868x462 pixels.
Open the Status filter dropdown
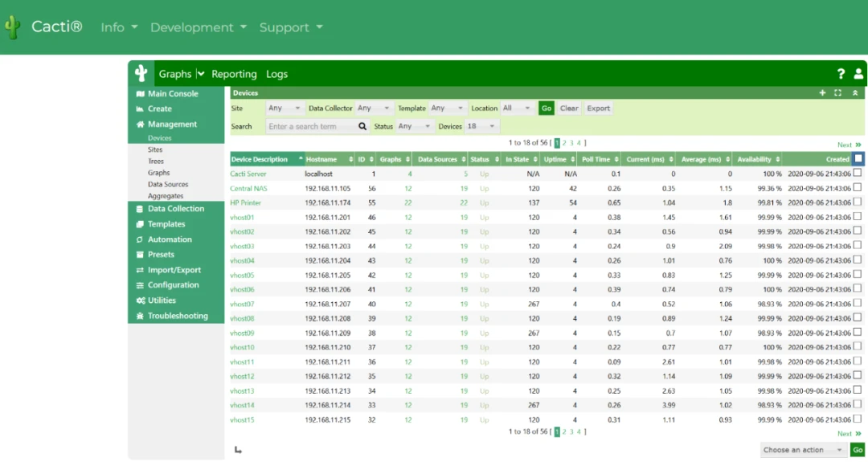[414, 126]
